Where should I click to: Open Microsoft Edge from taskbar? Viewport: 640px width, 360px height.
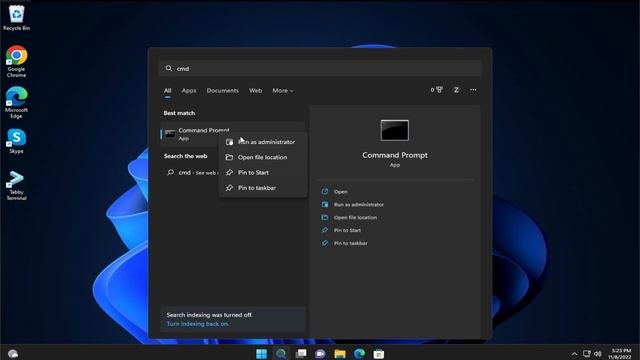(359, 353)
